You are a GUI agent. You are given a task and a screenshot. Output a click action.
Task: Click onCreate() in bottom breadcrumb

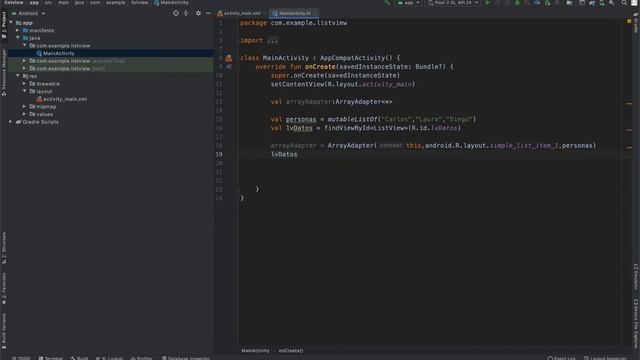point(291,350)
